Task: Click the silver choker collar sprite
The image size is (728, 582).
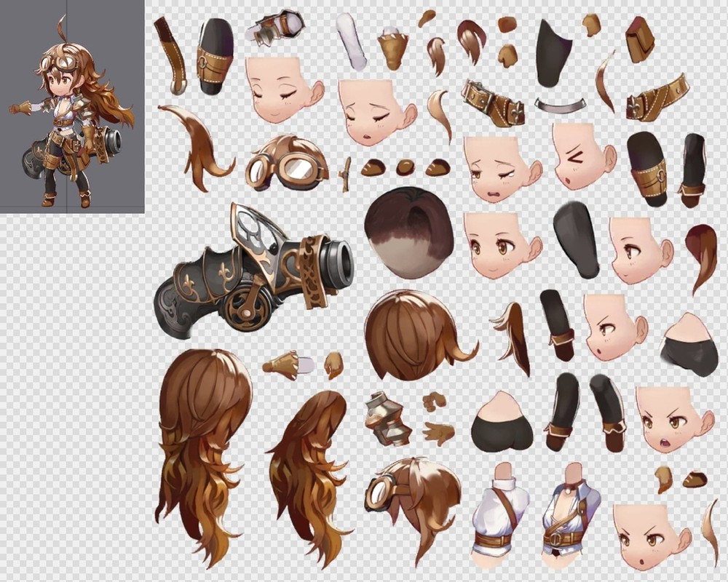Action: tap(559, 106)
